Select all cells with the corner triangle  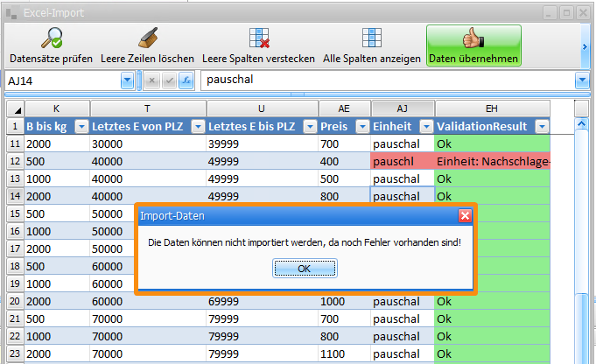(16, 109)
